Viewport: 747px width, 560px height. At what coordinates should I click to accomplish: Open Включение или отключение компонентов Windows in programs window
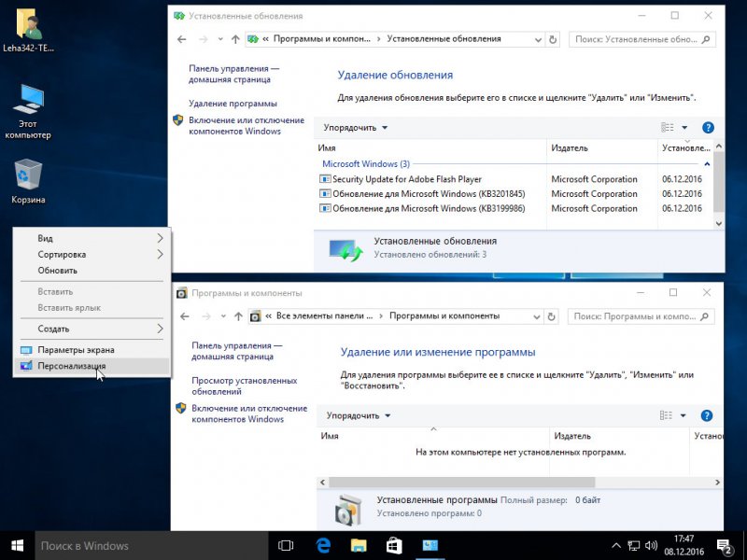[x=249, y=413]
